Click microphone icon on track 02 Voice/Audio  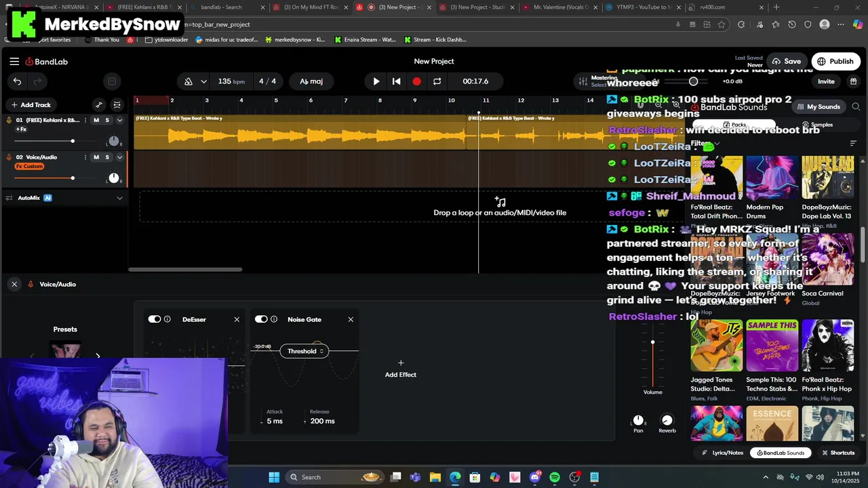click(9, 157)
